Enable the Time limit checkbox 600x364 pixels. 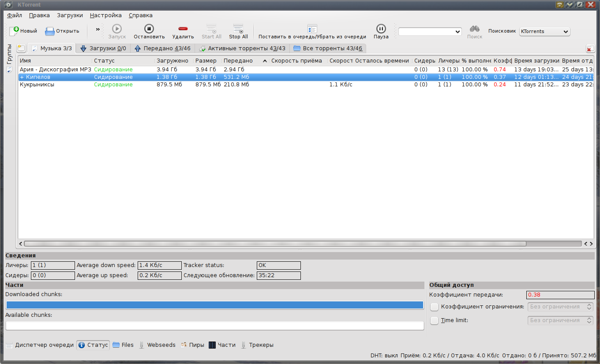[435, 320]
